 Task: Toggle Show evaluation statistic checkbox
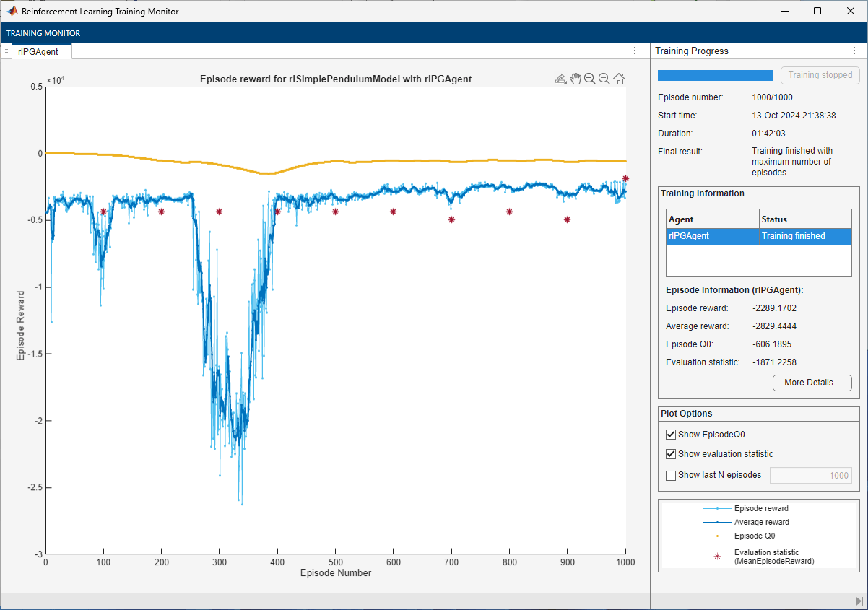click(671, 454)
